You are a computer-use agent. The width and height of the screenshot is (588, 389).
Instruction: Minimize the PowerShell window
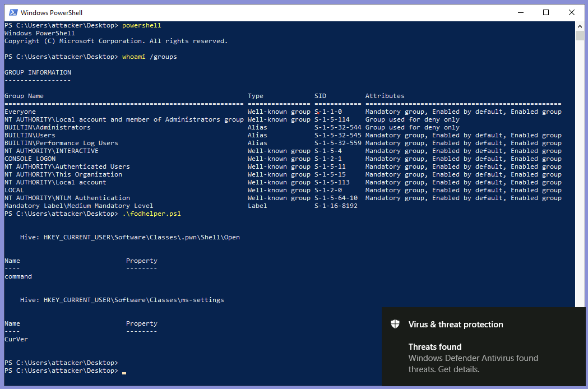pyautogui.click(x=521, y=12)
